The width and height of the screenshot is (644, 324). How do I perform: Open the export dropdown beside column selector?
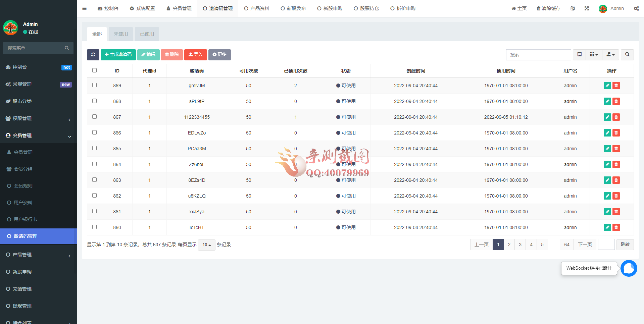[610, 55]
